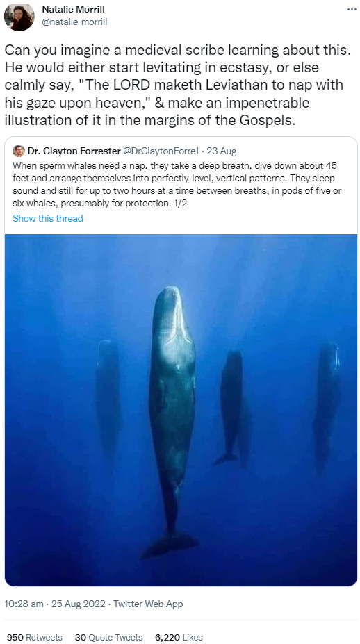The image size is (360, 644).
Task: Open Natalie Morrill's profile avatar
Action: pos(19,17)
